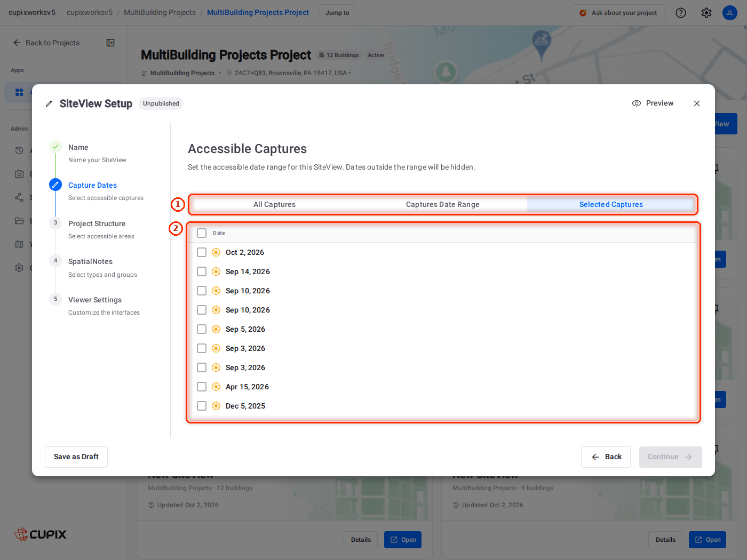
Task: Click the pencil edit icon beside SiteView Setup
Action: (49, 104)
